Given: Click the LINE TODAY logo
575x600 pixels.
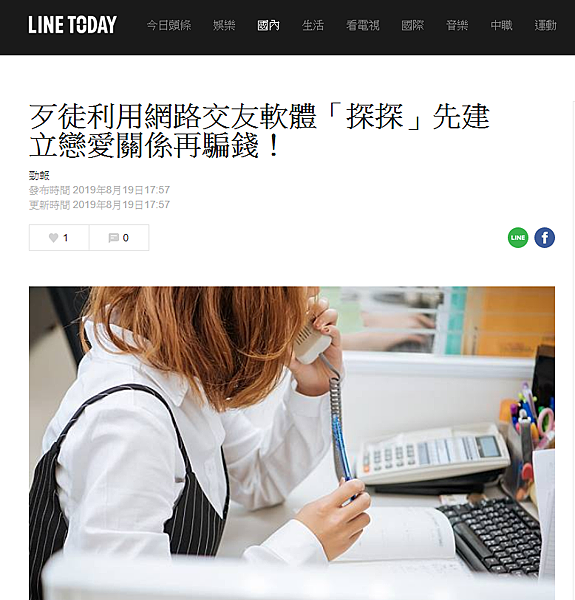Looking at the screenshot, I should coord(72,25).
